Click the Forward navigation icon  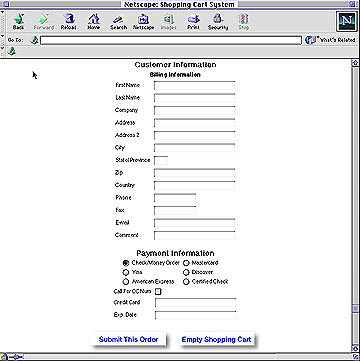pyautogui.click(x=44, y=22)
